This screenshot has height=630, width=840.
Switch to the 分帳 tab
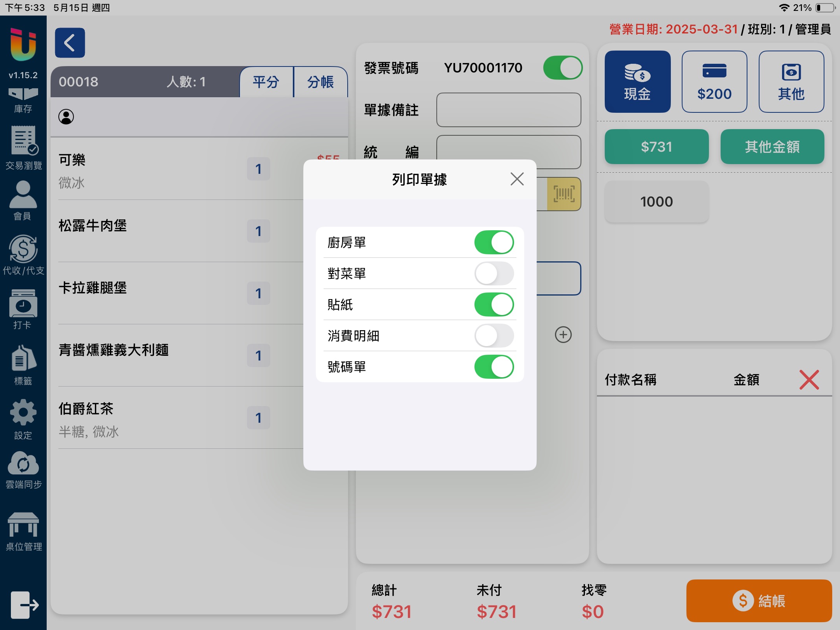(320, 82)
